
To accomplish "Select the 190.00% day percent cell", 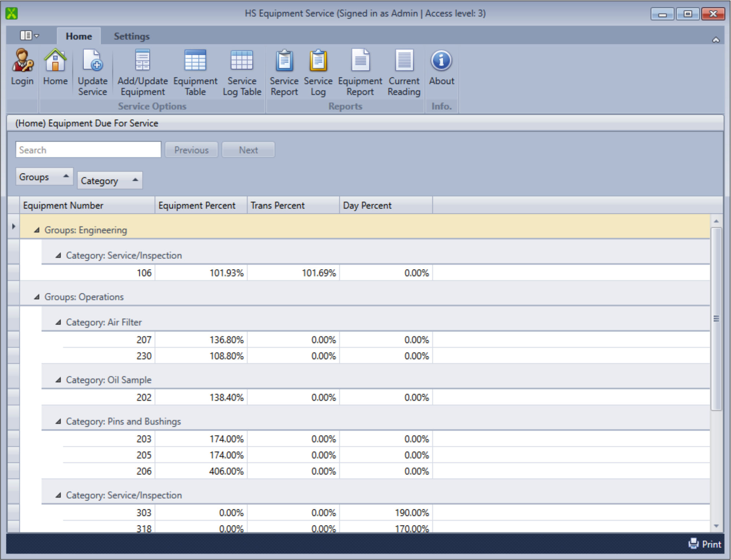I will click(386, 512).
